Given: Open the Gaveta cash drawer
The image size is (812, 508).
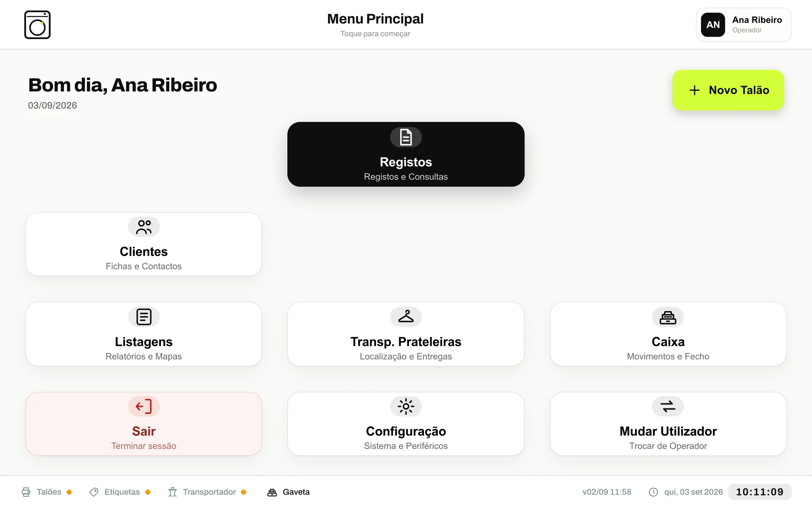Looking at the screenshot, I should tap(289, 492).
